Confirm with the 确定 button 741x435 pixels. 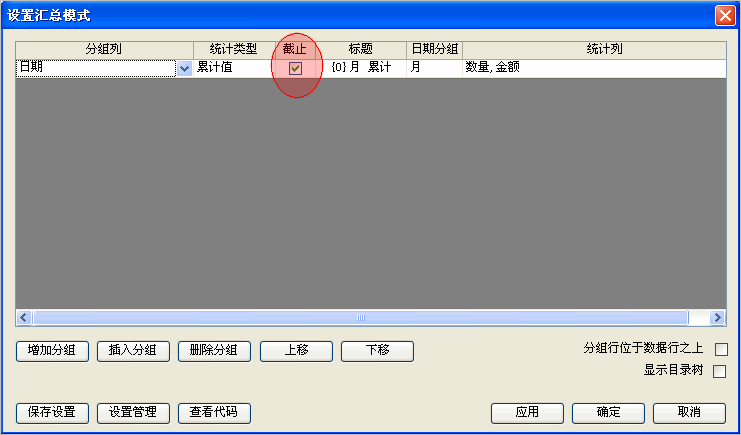(608, 412)
